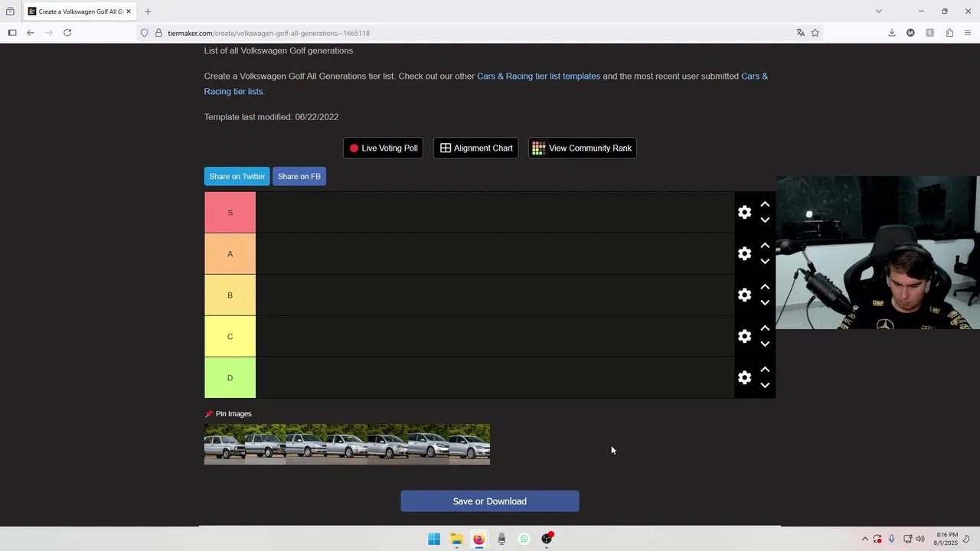This screenshot has width=980, height=551.
Task: Click the orange A tier label
Action: pyautogui.click(x=230, y=253)
